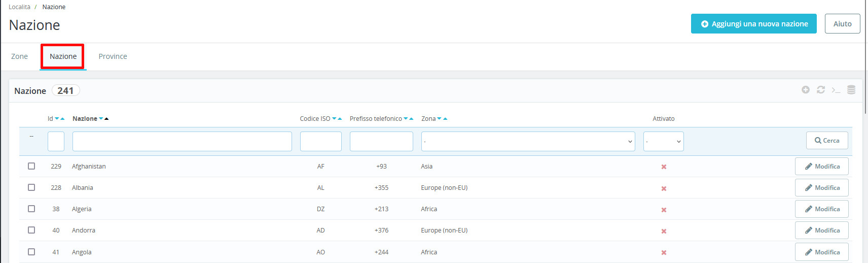Click the Angola country name cell

[x=82, y=252]
